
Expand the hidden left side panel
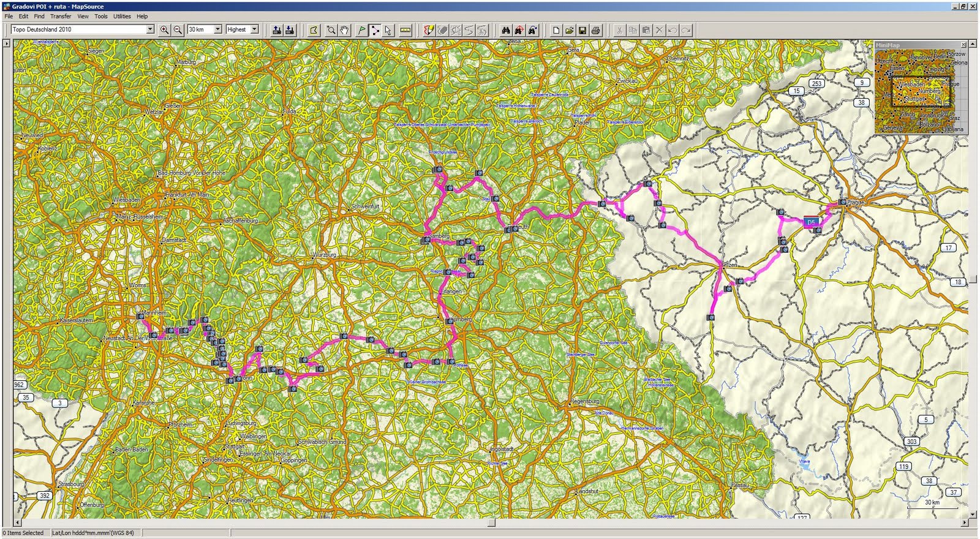[x=7, y=43]
